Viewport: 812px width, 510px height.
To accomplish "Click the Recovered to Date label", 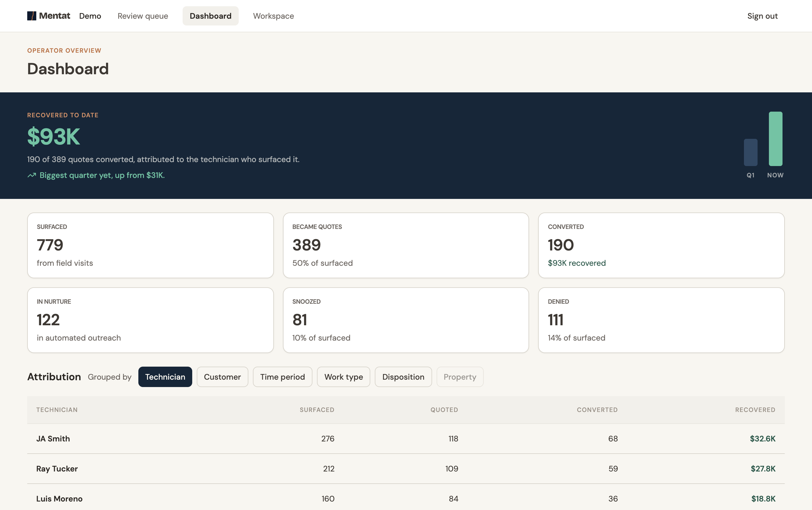I will point(63,115).
